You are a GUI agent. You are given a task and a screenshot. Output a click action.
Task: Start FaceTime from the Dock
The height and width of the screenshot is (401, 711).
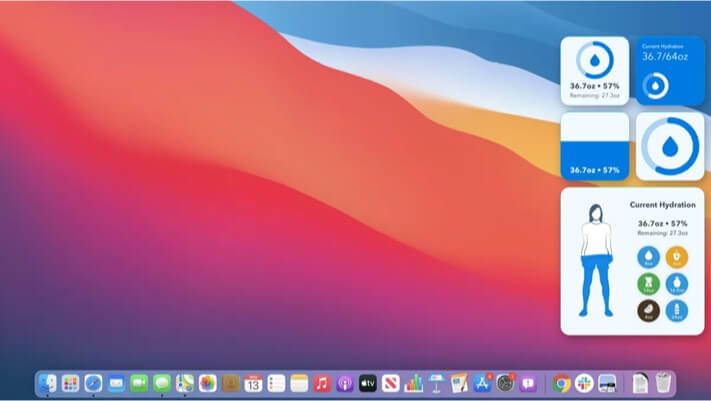[139, 384]
